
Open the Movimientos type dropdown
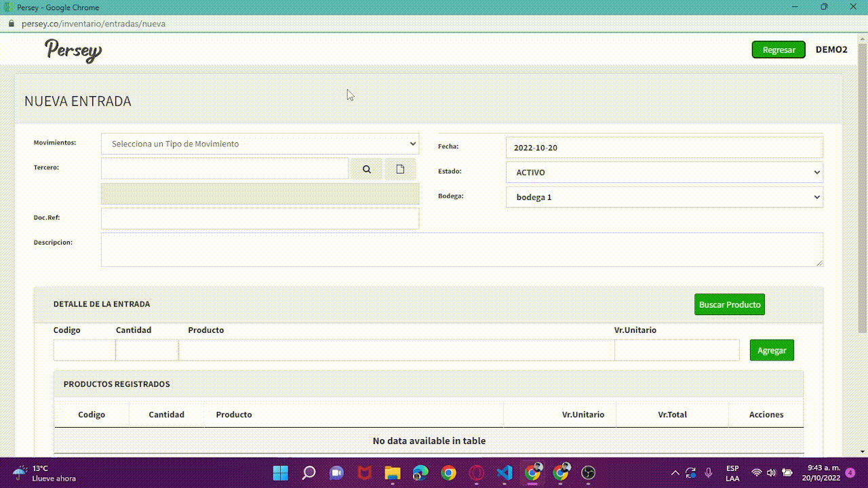(260, 144)
